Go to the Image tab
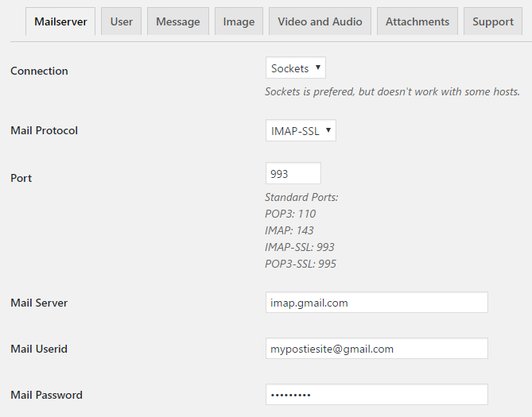The image size is (532, 417). pyautogui.click(x=239, y=21)
